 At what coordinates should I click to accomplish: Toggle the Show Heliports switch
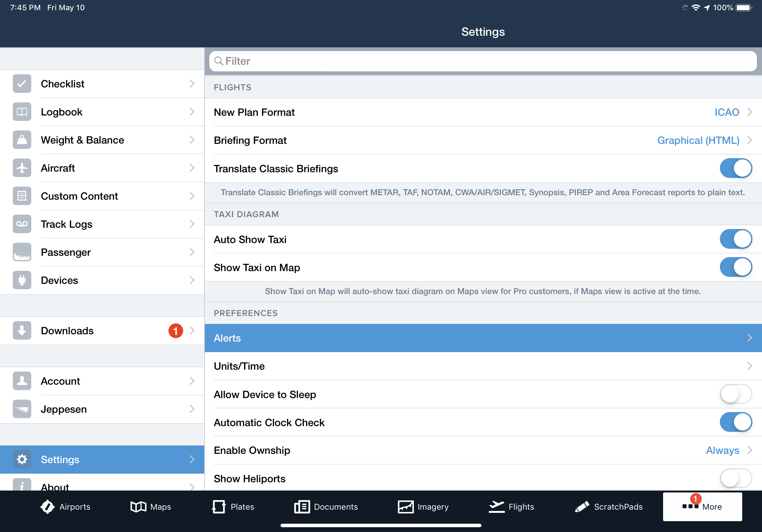click(736, 478)
